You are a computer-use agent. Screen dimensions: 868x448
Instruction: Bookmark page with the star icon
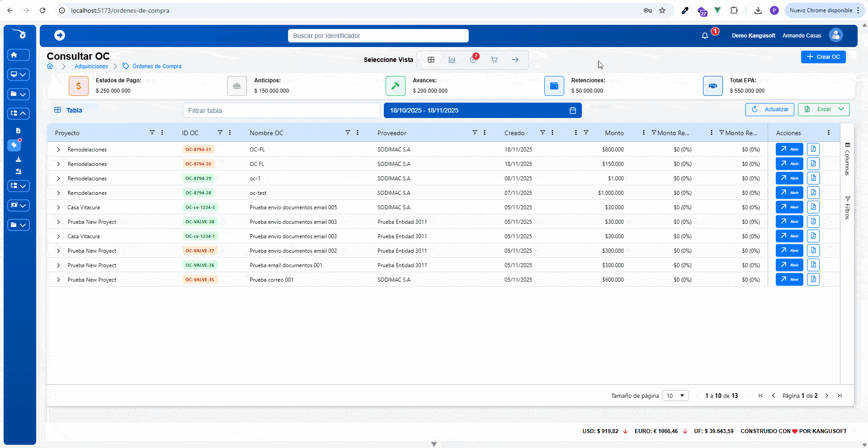[662, 10]
